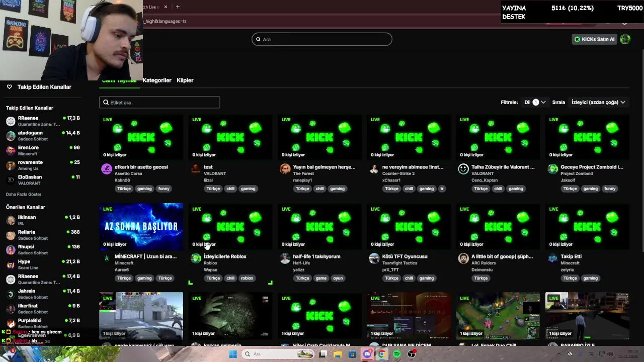The width and height of the screenshot is (644, 362).
Task: Click prX_TFT streamer avatar
Action: [374, 258]
